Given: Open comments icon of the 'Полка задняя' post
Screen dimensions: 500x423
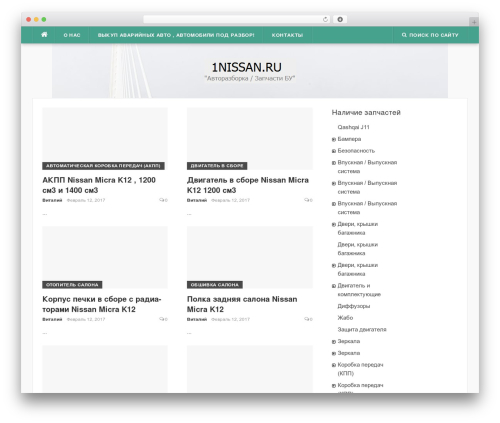Looking at the screenshot, I should (308, 319).
